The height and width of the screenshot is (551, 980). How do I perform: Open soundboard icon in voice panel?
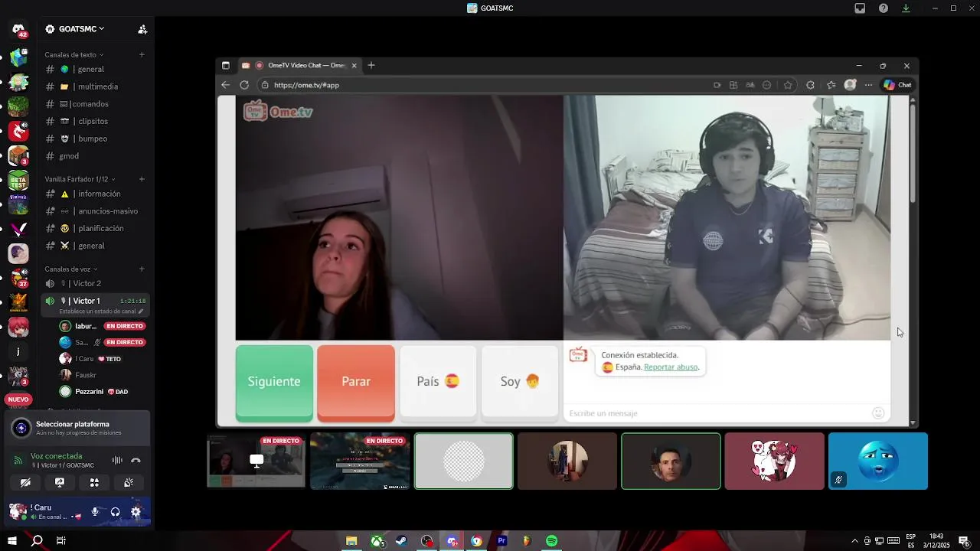129,482
